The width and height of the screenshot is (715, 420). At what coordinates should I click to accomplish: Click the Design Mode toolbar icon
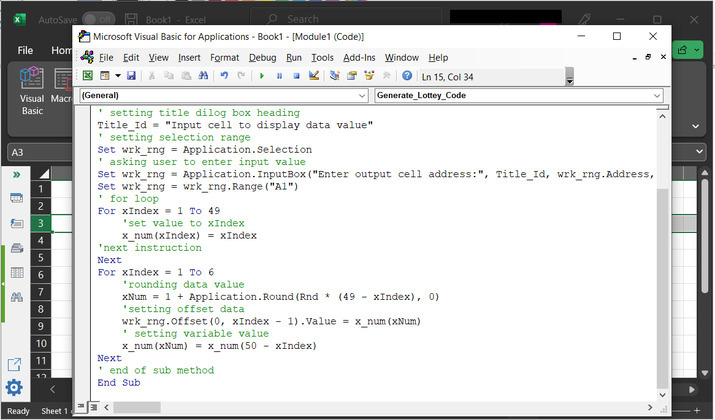coord(313,75)
